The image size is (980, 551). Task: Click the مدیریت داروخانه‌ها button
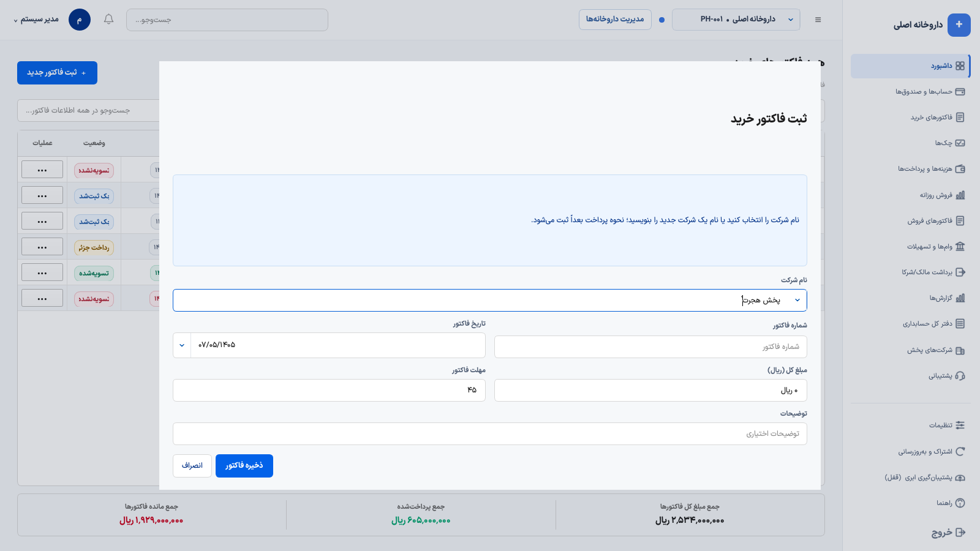[615, 20]
